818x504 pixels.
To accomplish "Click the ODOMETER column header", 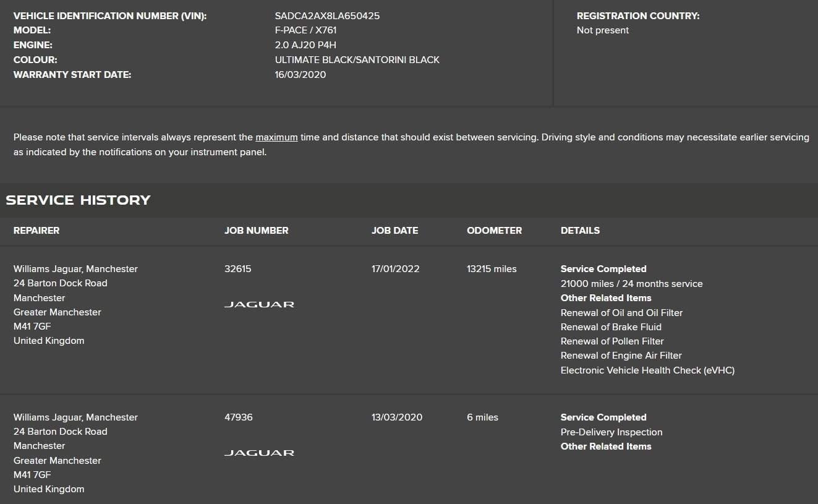I will [494, 230].
